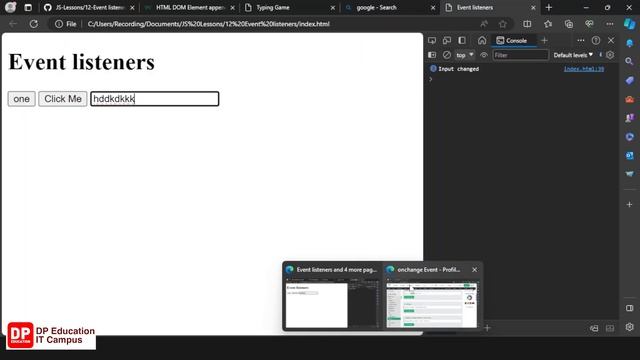The width and height of the screenshot is (640, 360).
Task: Toggle the live expression eye icon
Action: pyautogui.click(x=484, y=55)
